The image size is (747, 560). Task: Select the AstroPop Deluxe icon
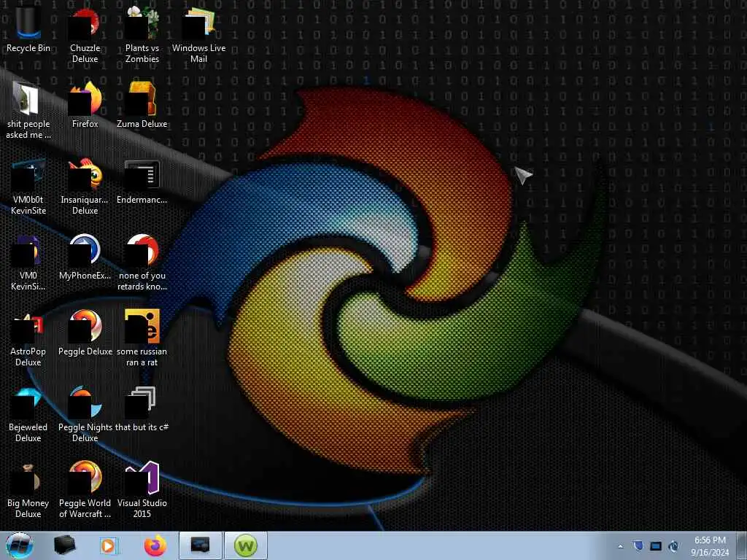[28, 338]
